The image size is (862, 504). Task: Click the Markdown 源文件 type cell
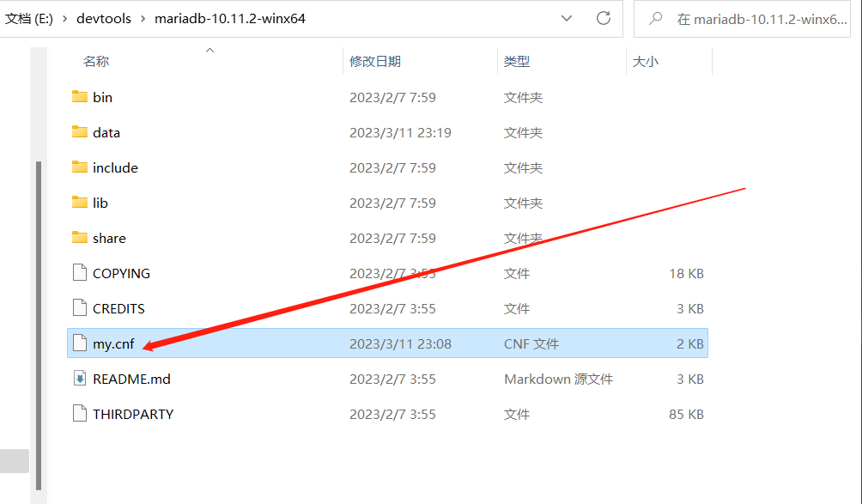coord(558,379)
